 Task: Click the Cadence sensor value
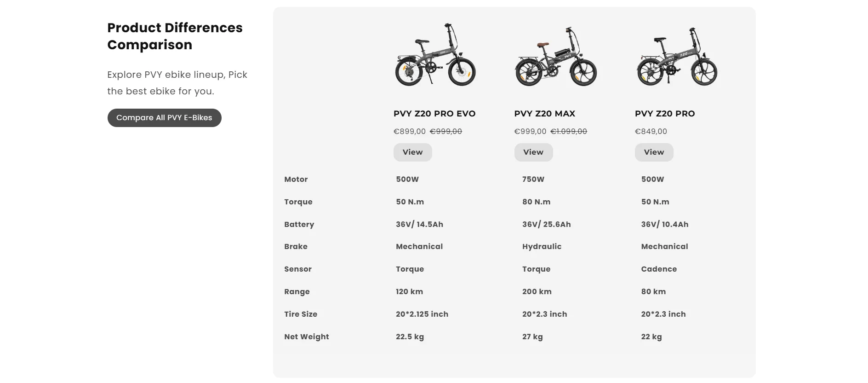coord(659,269)
